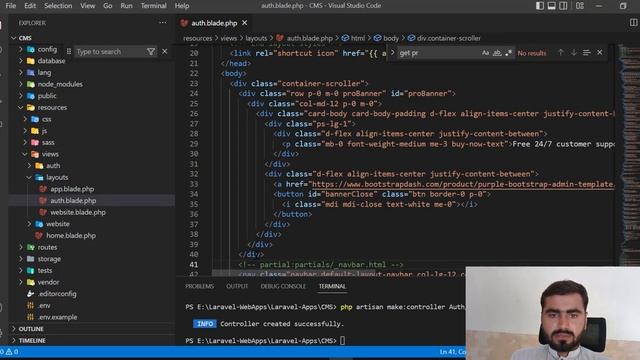Switch to the OUTPUT panel tab
The height and width of the screenshot is (360, 640).
pyautogui.click(x=237, y=286)
